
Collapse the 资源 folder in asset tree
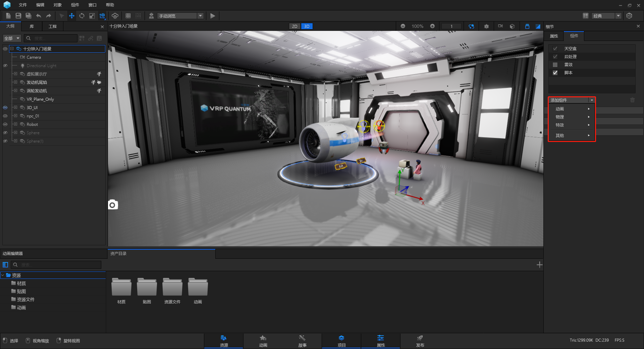pyautogui.click(x=3, y=275)
